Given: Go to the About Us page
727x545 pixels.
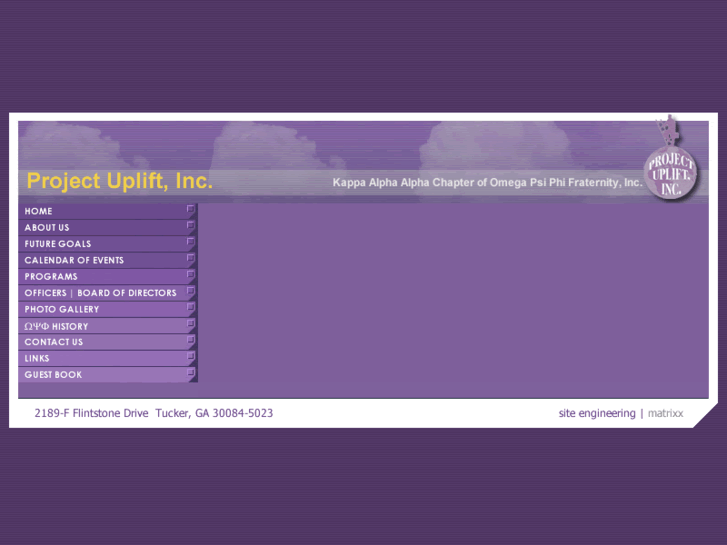Looking at the screenshot, I should [108, 227].
